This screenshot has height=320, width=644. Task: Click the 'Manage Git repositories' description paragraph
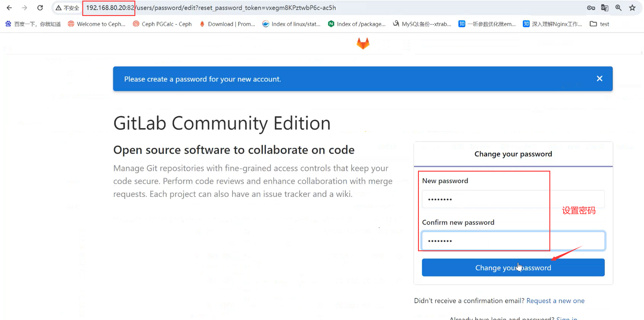(253, 181)
